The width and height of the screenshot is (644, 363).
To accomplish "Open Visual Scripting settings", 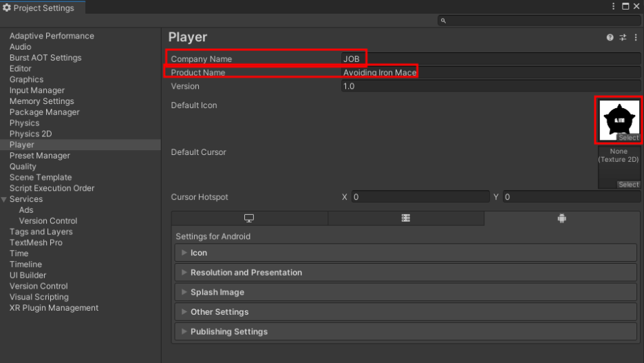I will [x=39, y=298].
